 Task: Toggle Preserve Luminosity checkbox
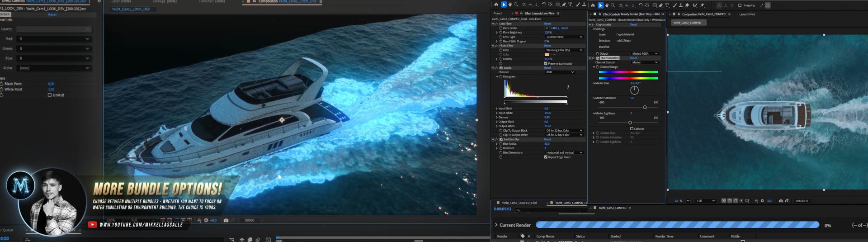[546, 63]
